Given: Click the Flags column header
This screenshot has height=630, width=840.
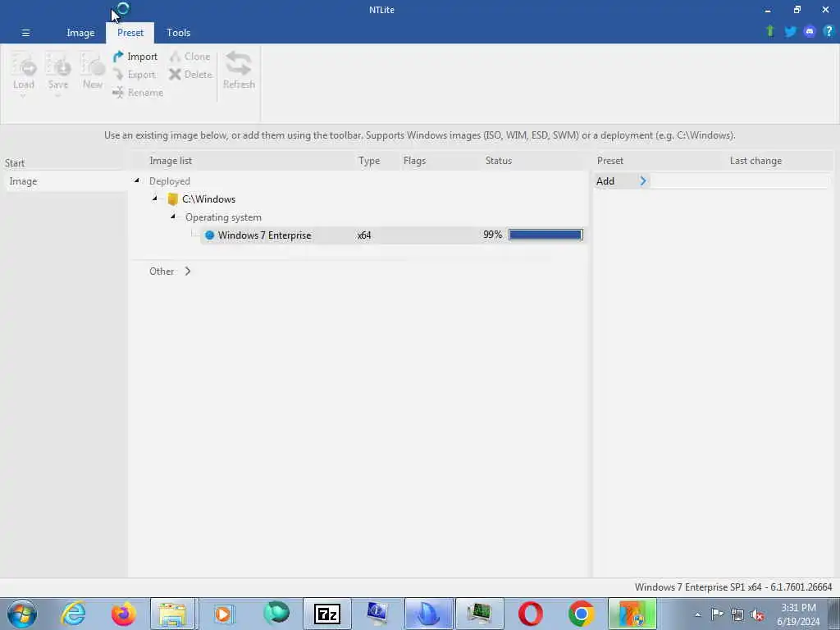Looking at the screenshot, I should pyautogui.click(x=414, y=161).
